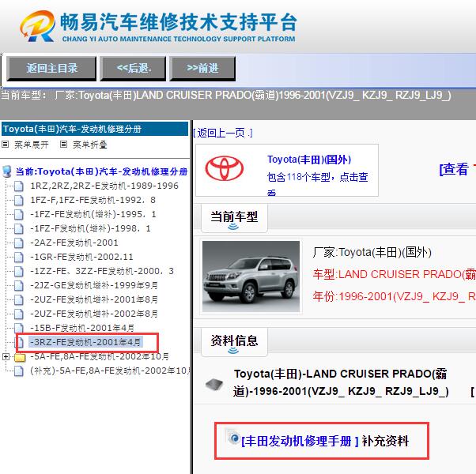
Task: Open 1RZ,2RZ,2RZ-E发动机-1989-1996 entry
Action: (104, 186)
